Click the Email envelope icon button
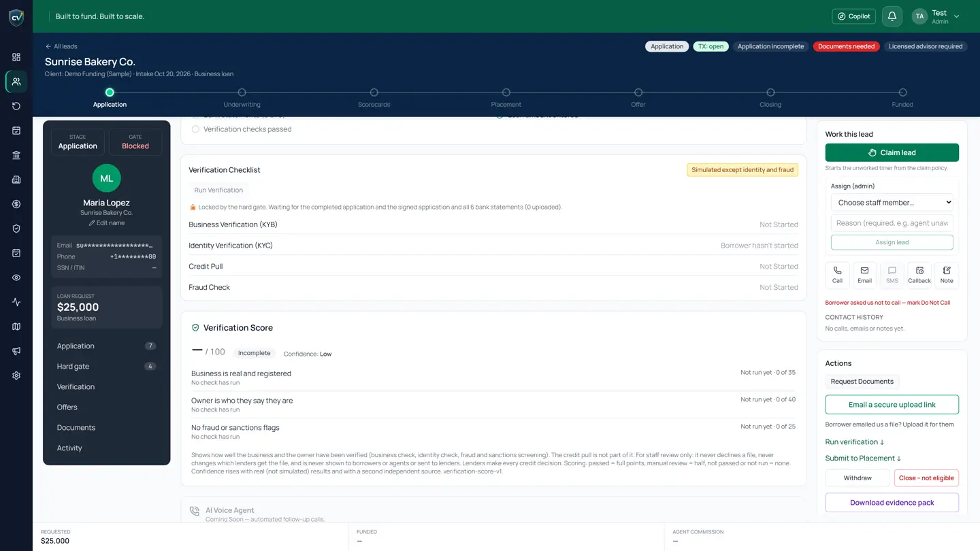Viewport: 980px width, 551px height. [x=865, y=275]
